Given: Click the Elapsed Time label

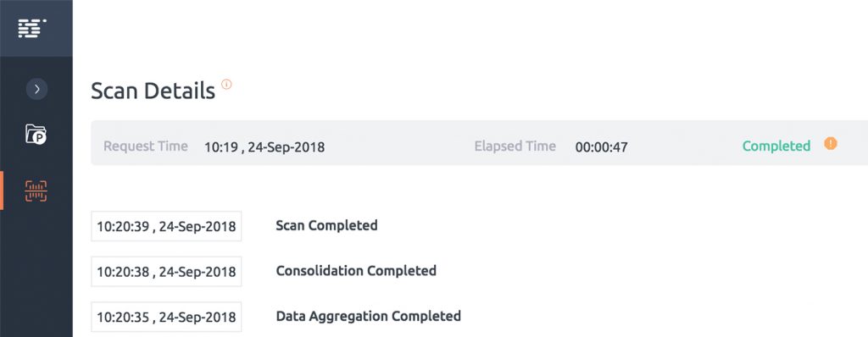Looking at the screenshot, I should (x=515, y=146).
